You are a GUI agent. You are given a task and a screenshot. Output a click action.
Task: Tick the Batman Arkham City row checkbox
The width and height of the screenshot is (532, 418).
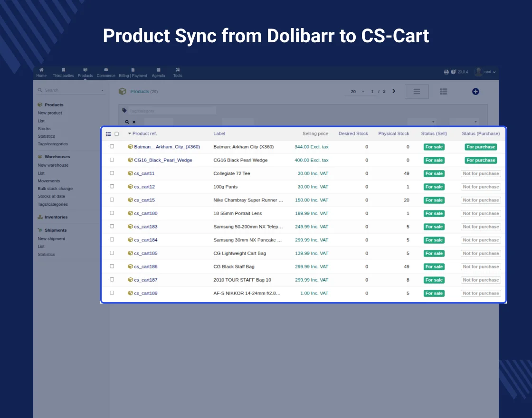pyautogui.click(x=112, y=147)
